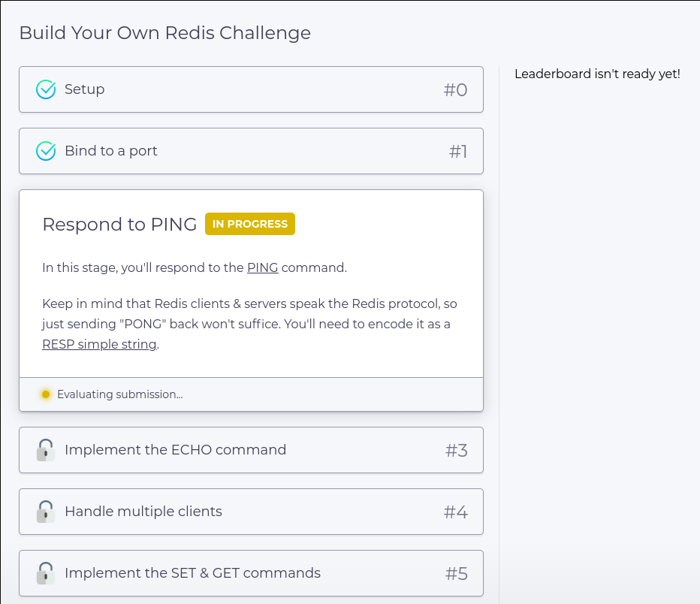This screenshot has width=700, height=604.
Task: Click the Bind to a port checkmark icon
Action: tap(46, 151)
